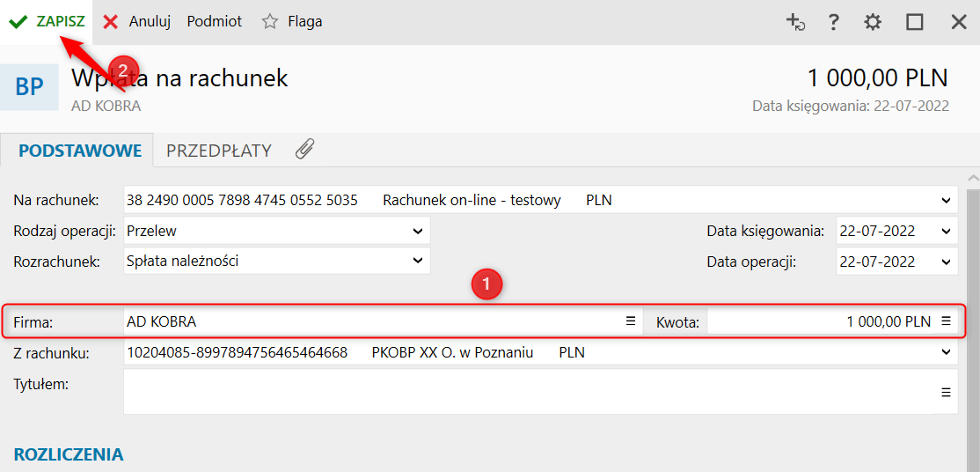The height and width of the screenshot is (472, 980).
Task: Click the list icon next to Kwota
Action: [946, 321]
